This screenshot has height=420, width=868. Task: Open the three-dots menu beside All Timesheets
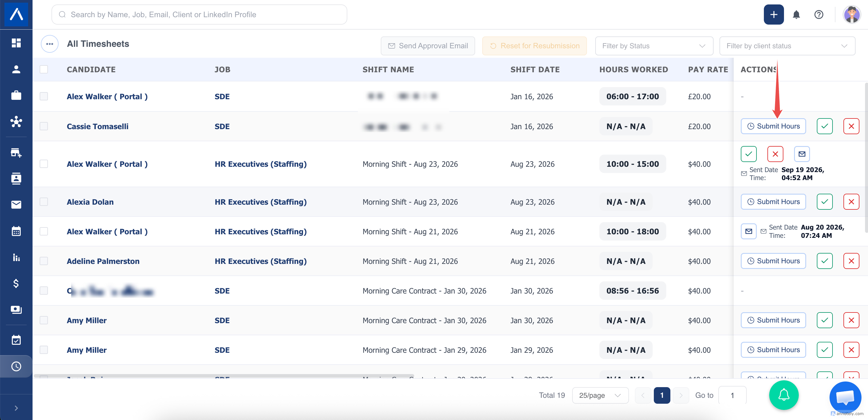[x=49, y=44]
